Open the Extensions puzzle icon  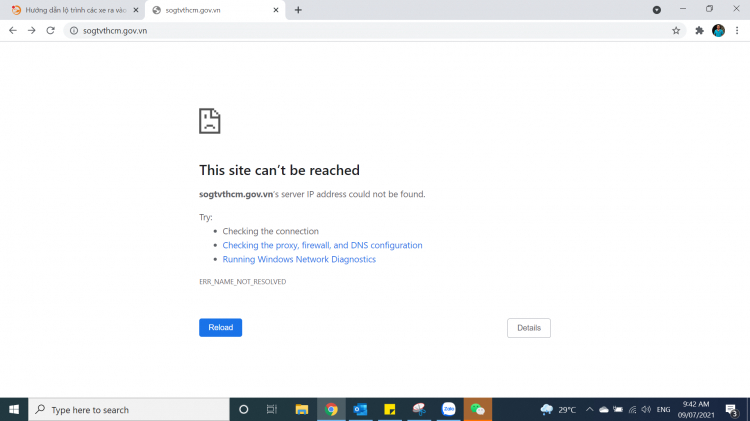699,31
